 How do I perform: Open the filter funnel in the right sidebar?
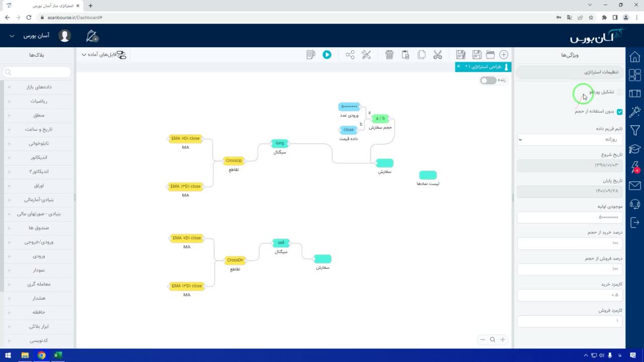[x=635, y=131]
